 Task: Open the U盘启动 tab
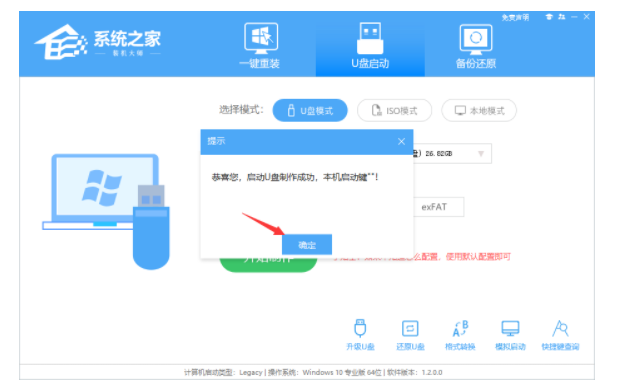(370, 46)
